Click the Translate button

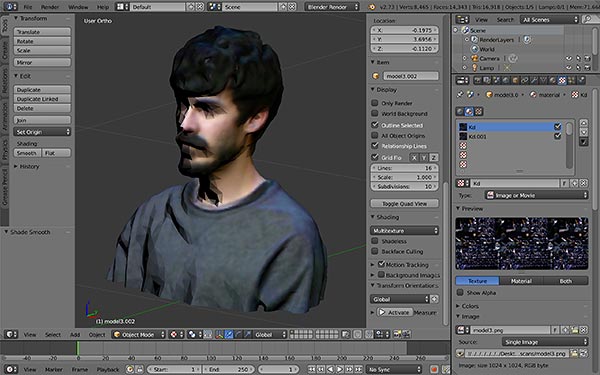(x=42, y=32)
